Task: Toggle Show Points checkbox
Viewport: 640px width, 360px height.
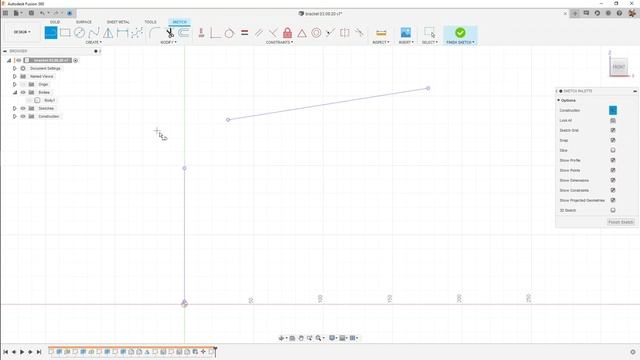Action: (x=613, y=170)
